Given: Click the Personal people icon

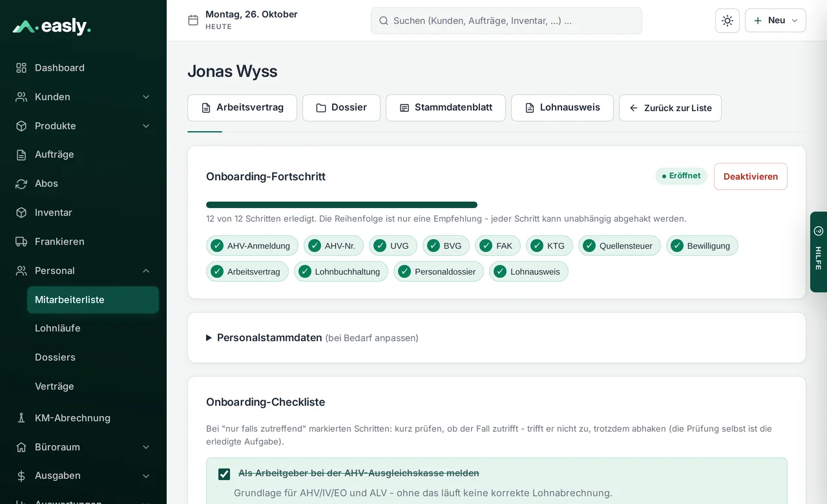Looking at the screenshot, I should point(21,271).
